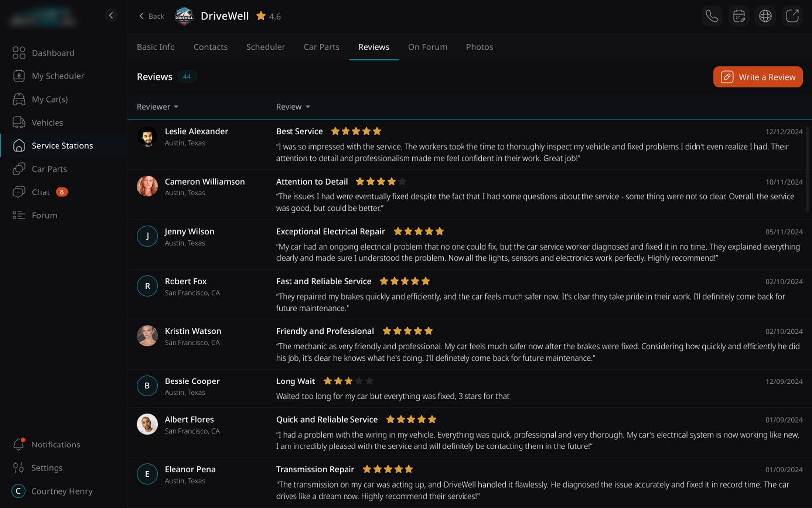Image resolution: width=812 pixels, height=508 pixels.
Task: Go Back to previous page
Action: click(x=151, y=16)
